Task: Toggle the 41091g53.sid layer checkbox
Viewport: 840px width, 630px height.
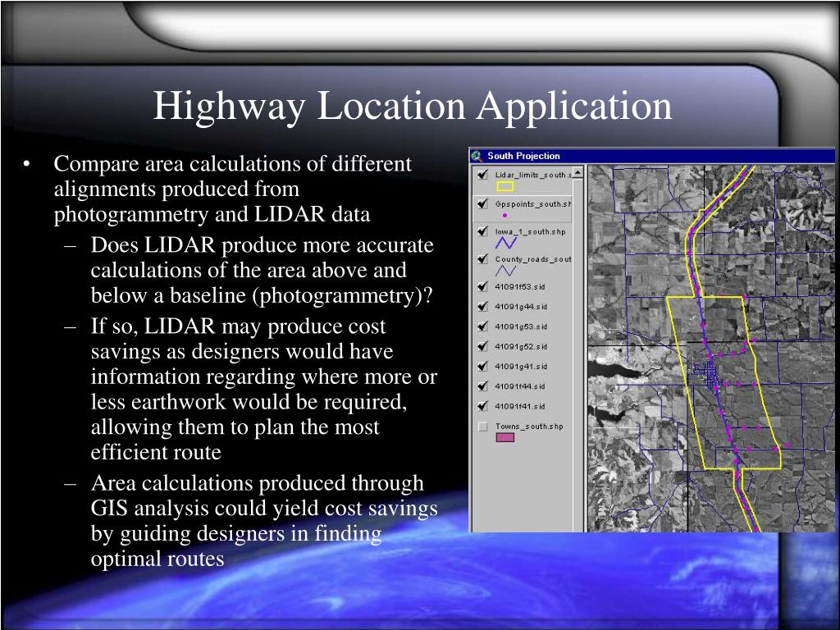Action: [x=482, y=326]
